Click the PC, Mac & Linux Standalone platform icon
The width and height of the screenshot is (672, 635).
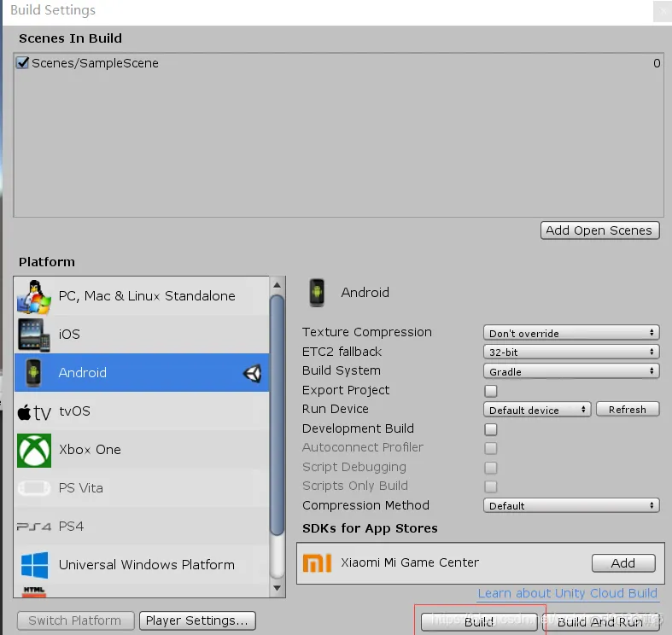[x=34, y=296]
